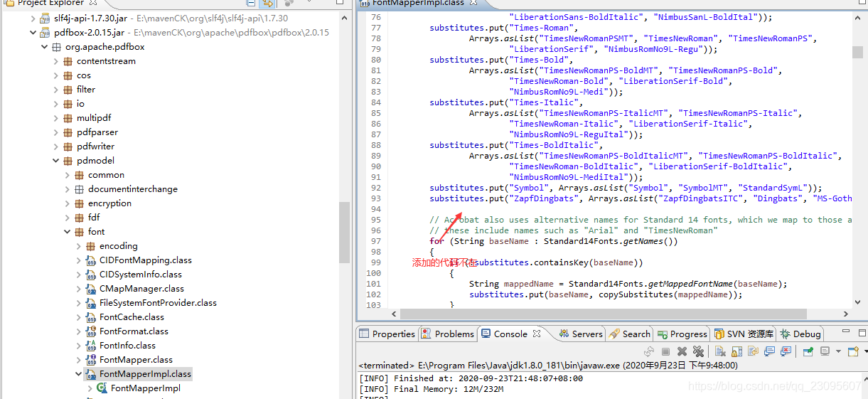Click the filter package icon

tap(68, 90)
